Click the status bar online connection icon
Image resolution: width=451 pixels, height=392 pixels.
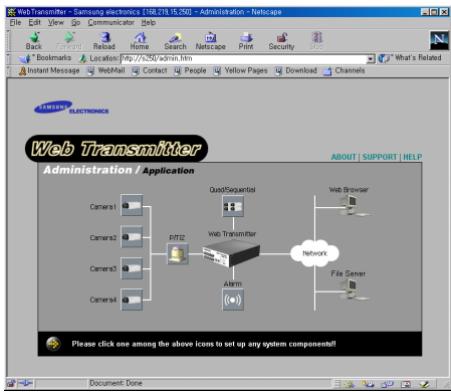point(25,383)
